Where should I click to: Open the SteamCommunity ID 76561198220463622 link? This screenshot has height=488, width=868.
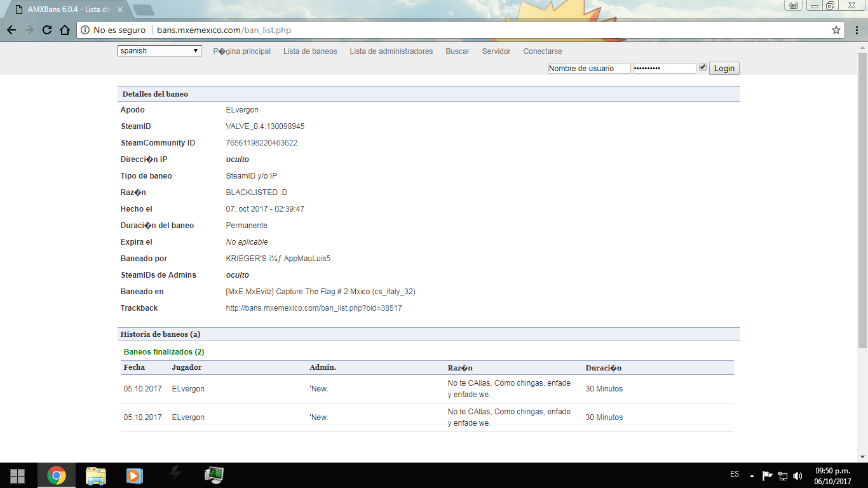[262, 143]
